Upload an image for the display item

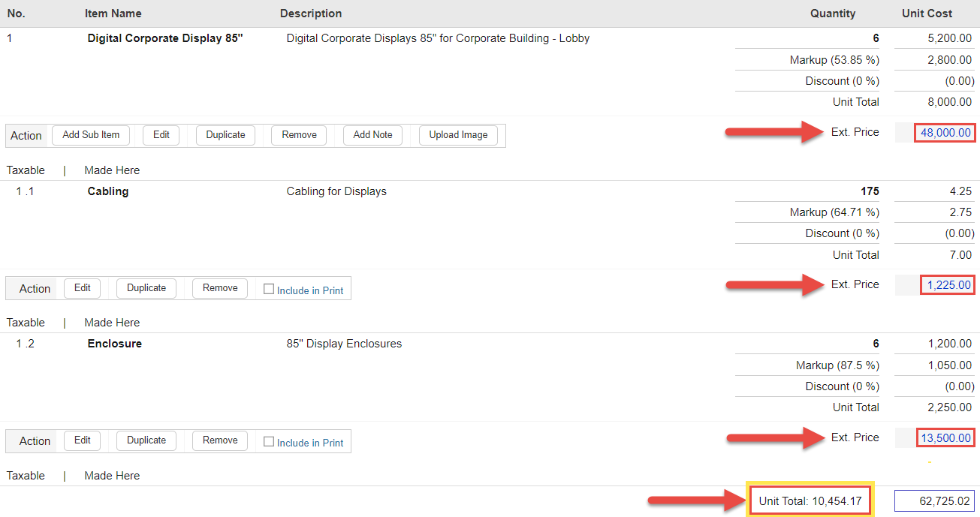click(458, 135)
